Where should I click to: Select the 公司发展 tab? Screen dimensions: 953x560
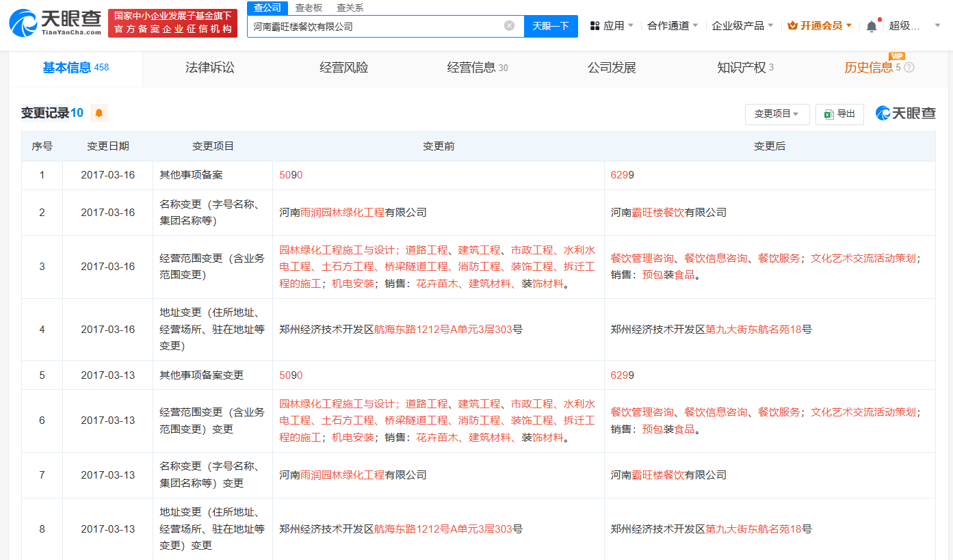tap(612, 68)
